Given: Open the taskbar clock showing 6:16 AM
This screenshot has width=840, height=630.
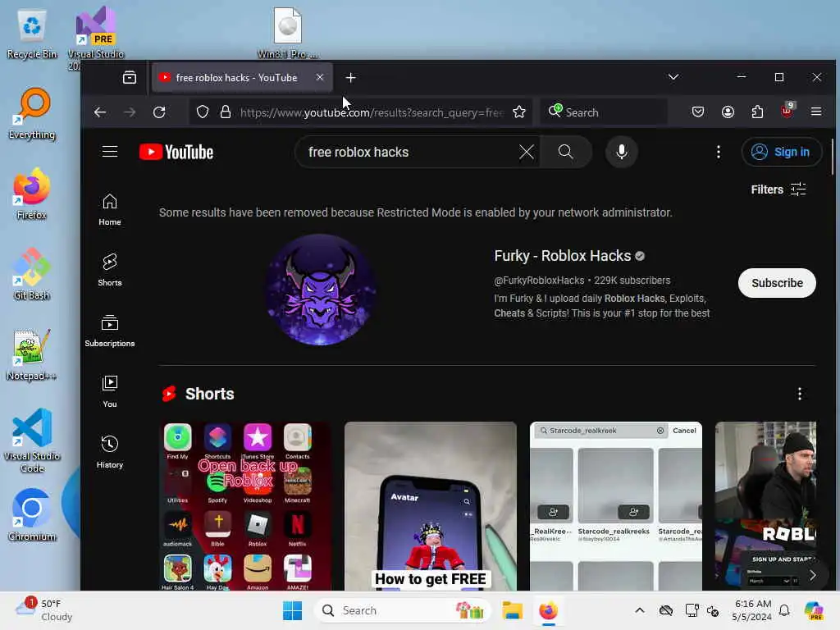Looking at the screenshot, I should pyautogui.click(x=752, y=610).
